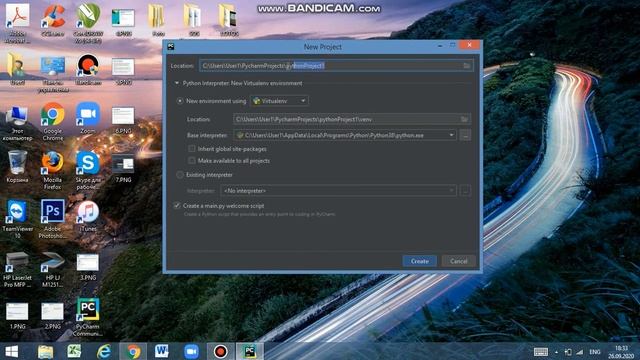The image size is (640, 360).
Task: Click ellipsis button next to Interpreter field
Action: pyautogui.click(x=465, y=191)
